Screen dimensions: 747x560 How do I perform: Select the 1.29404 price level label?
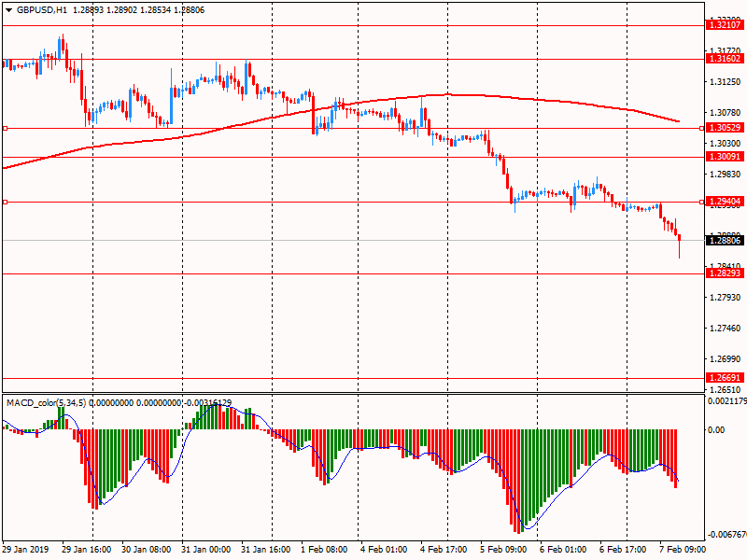724,202
